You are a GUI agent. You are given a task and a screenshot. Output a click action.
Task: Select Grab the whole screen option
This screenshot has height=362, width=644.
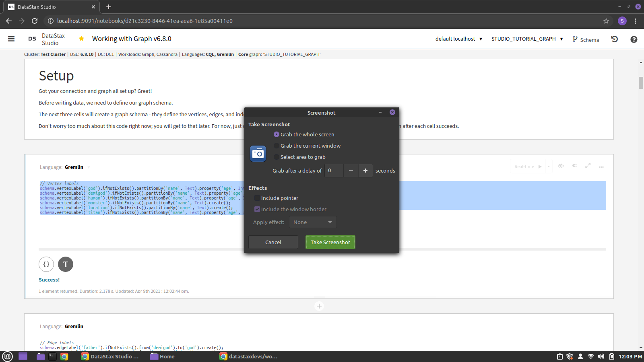pos(276,134)
